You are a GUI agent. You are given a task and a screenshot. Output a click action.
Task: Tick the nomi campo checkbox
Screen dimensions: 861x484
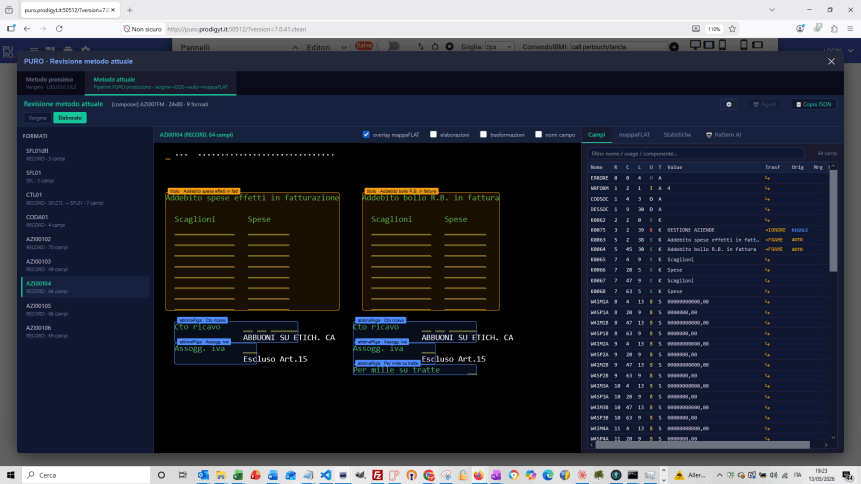[x=539, y=135]
